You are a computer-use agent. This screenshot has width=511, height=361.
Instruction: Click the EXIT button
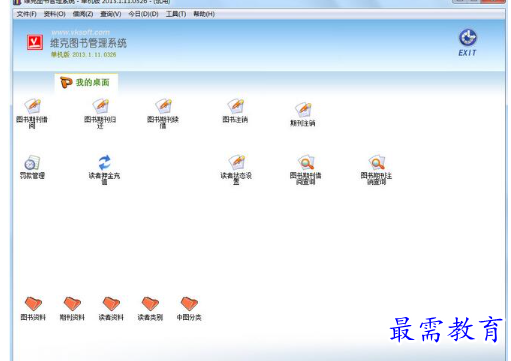[468, 43]
